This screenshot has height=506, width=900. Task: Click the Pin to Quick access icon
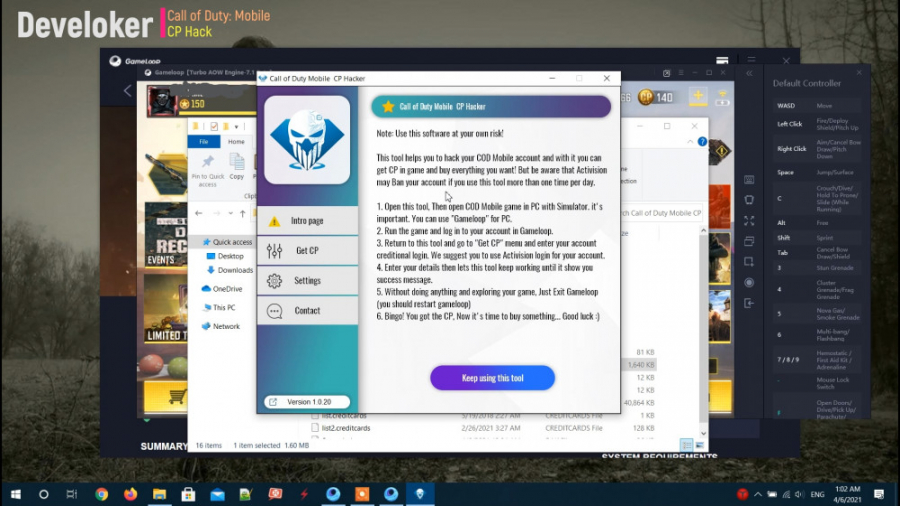coord(207,169)
